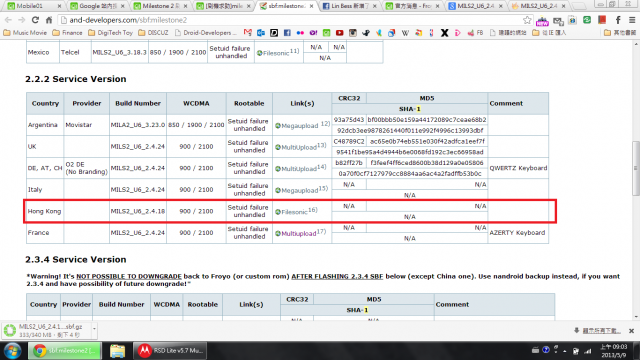
Task: Switch to the last MILS2_U6_2.4 tab
Action: [539, 6]
